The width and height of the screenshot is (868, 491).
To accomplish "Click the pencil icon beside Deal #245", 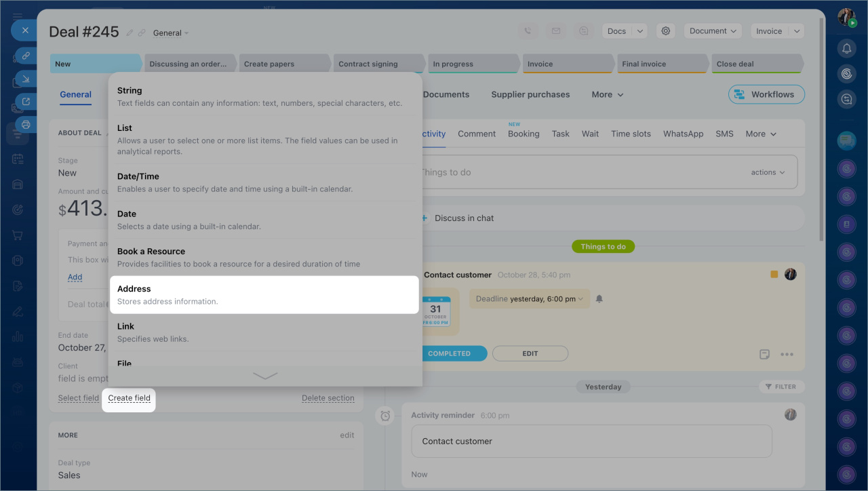I will [x=130, y=33].
